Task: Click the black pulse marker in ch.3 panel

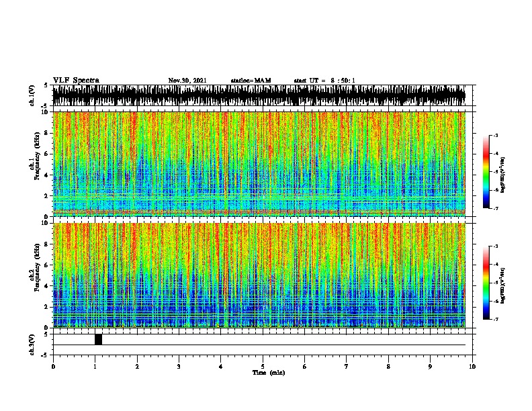Action: point(98,339)
